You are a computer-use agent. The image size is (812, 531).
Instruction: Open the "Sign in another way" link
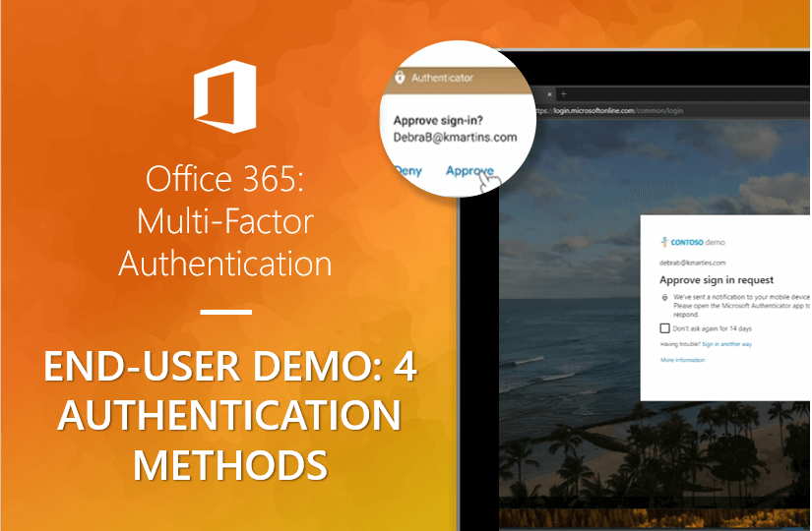tap(726, 344)
